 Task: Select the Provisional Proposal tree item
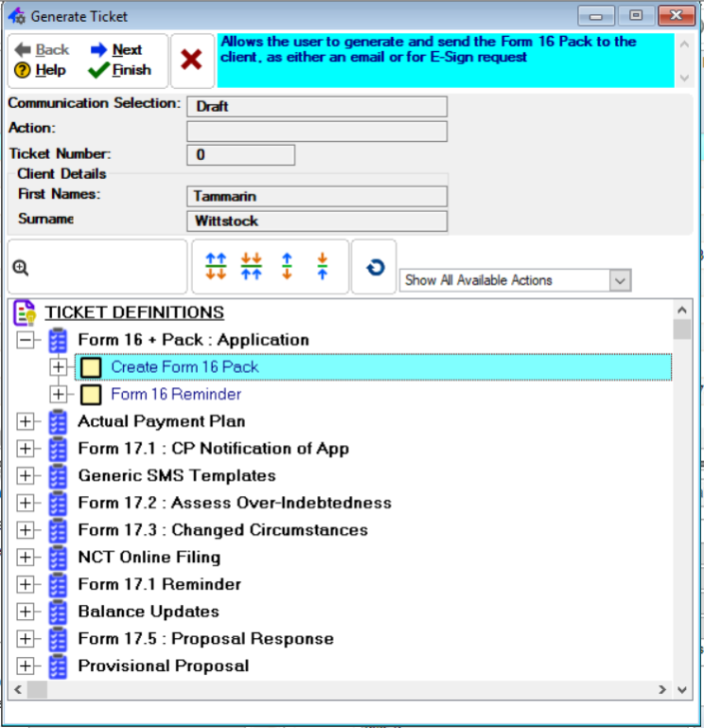point(163,666)
